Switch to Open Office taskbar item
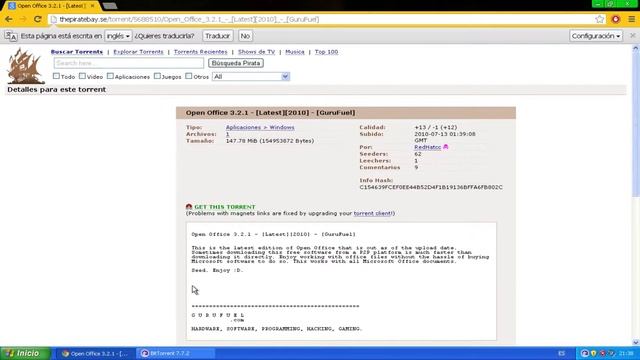Screen dimensions: 640x360 (95, 353)
